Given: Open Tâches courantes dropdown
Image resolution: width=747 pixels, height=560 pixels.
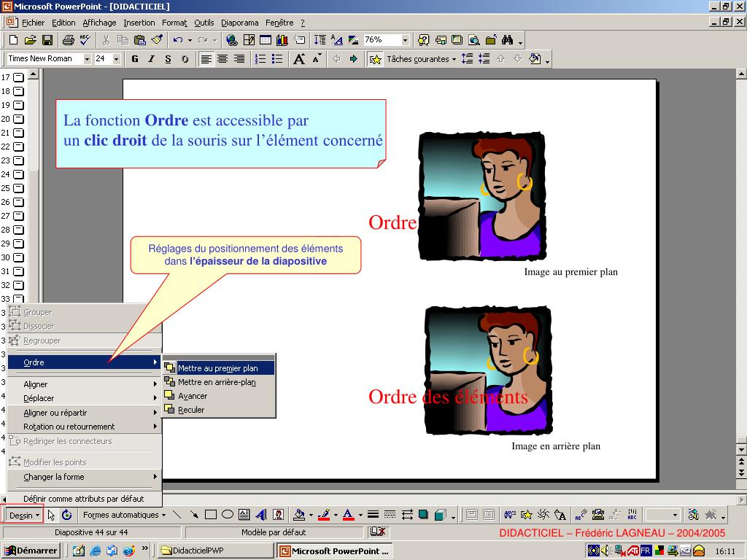Looking at the screenshot, I should tap(421, 59).
